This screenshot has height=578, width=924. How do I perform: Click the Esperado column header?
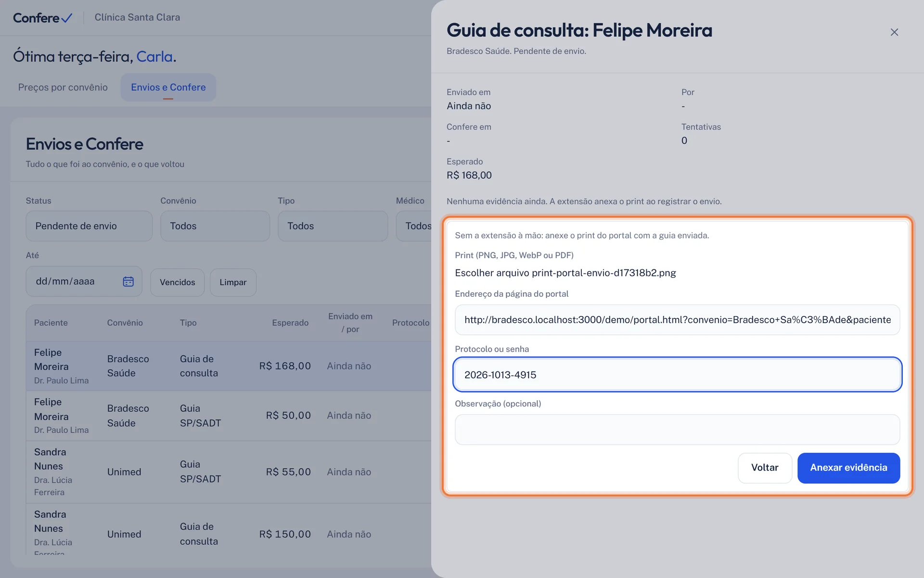[290, 323]
